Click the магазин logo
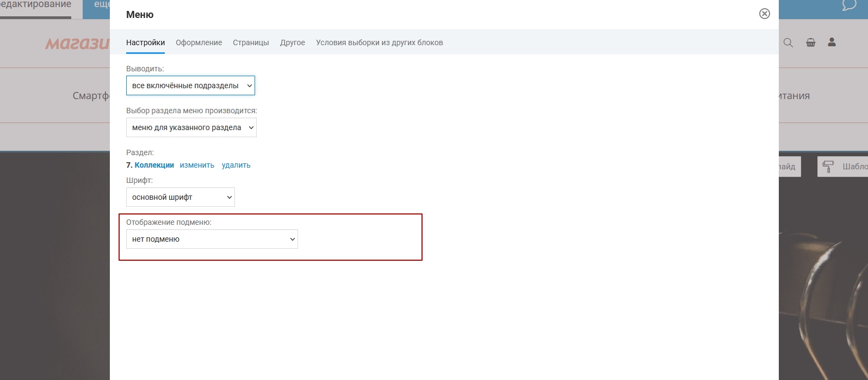 pos(77,44)
